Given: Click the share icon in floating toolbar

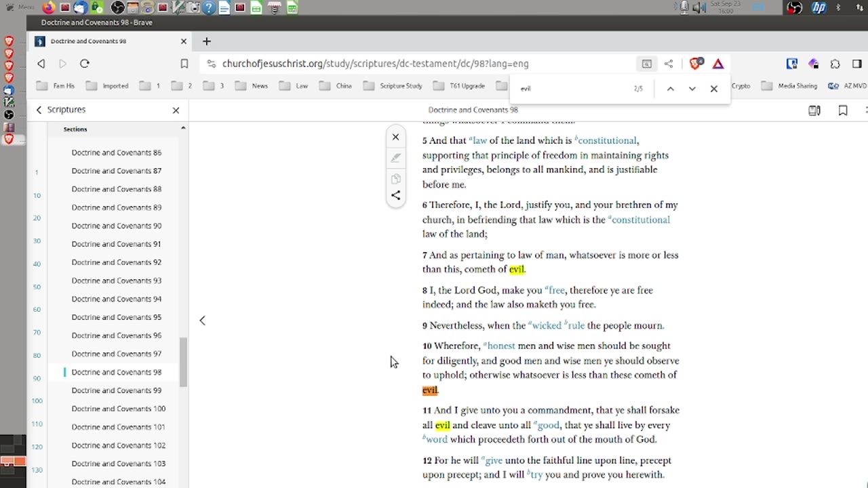Looking at the screenshot, I should pyautogui.click(x=396, y=196).
